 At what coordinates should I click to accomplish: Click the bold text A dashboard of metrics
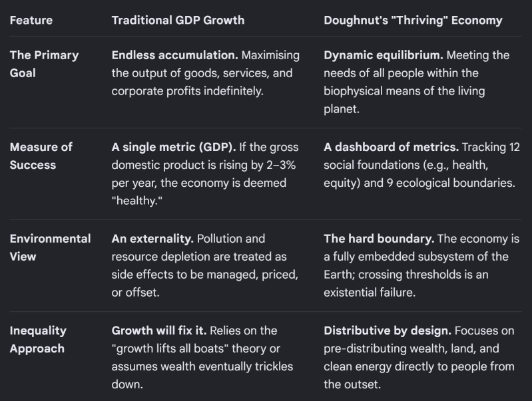pos(392,147)
